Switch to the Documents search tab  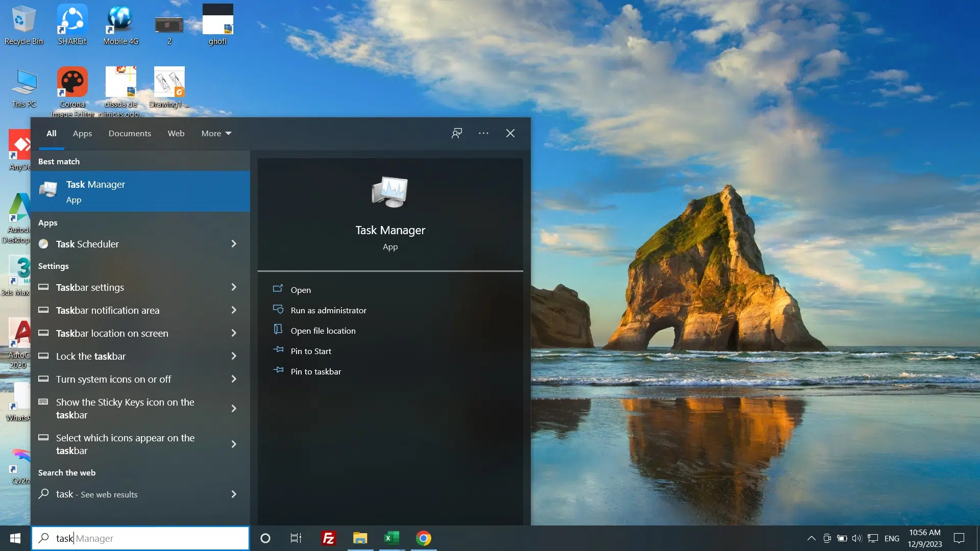[130, 133]
